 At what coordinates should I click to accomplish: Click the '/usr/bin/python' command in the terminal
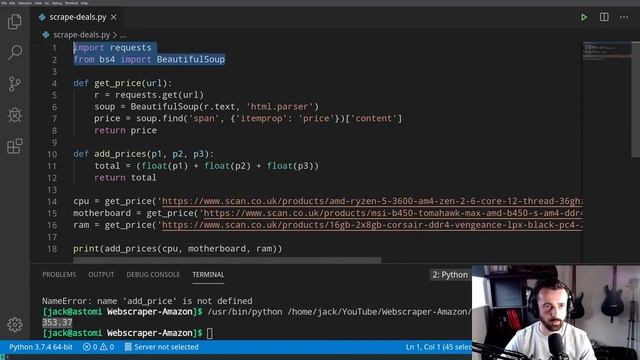pyautogui.click(x=245, y=312)
